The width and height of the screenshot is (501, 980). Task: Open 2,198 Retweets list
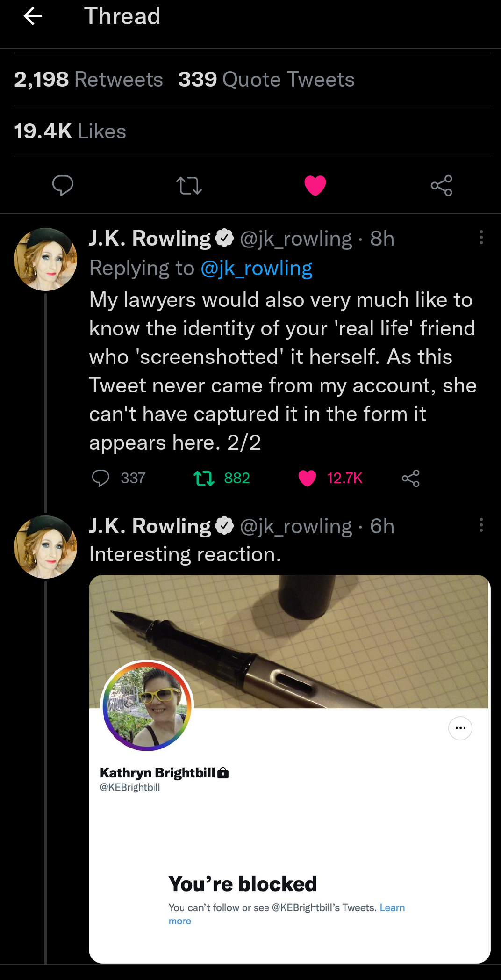coord(88,79)
